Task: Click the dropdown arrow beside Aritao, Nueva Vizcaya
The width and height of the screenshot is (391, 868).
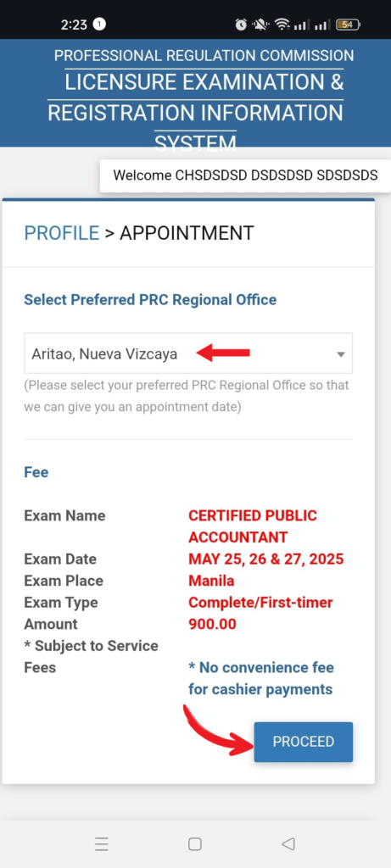Action: coord(341,354)
